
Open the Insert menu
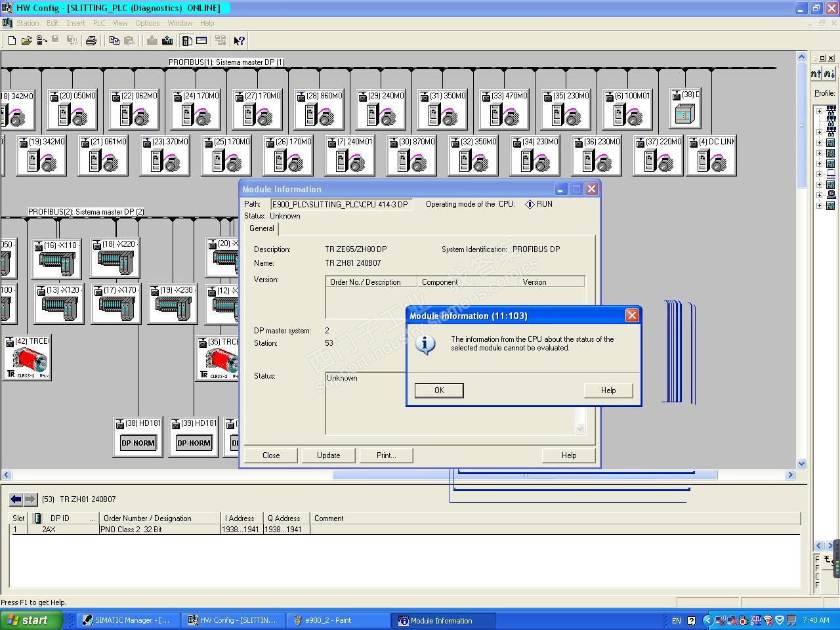point(75,23)
